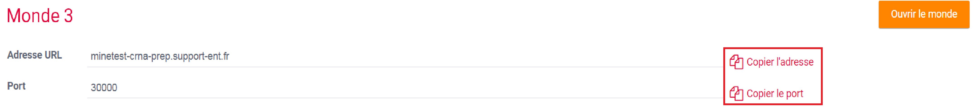Click inside the Adresse URL field
Screen dimensions: 980x107
pos(405,56)
